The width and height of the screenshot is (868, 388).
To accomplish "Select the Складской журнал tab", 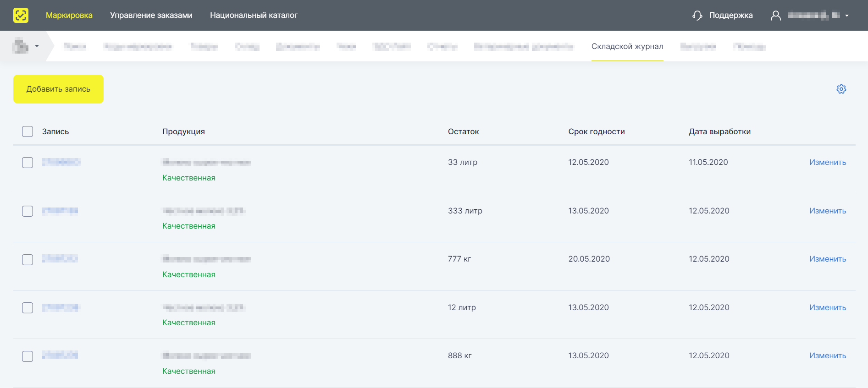I will (627, 46).
